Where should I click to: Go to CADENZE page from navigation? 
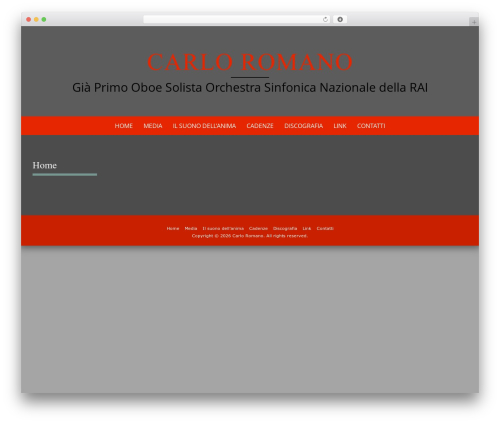[260, 126]
